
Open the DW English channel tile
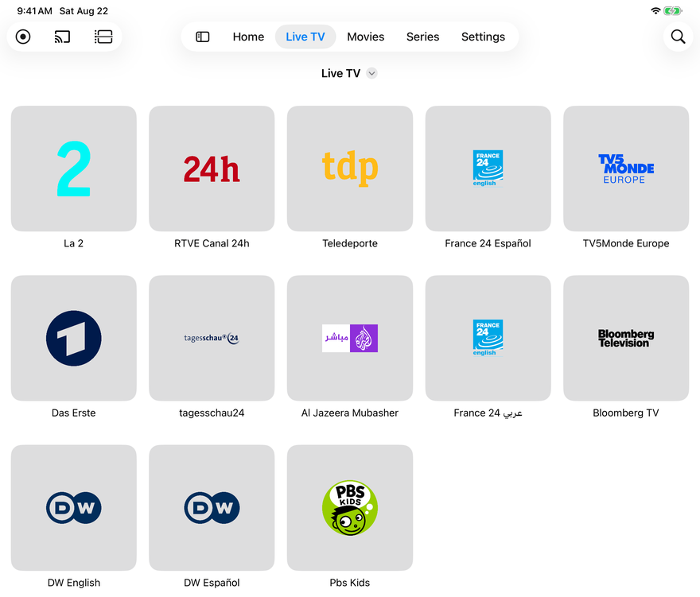(74, 508)
